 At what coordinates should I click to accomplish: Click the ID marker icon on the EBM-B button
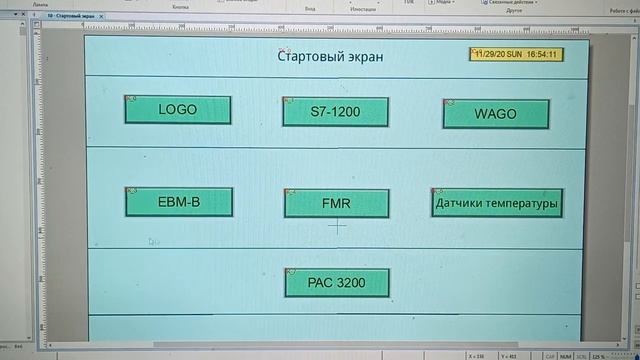(131, 191)
